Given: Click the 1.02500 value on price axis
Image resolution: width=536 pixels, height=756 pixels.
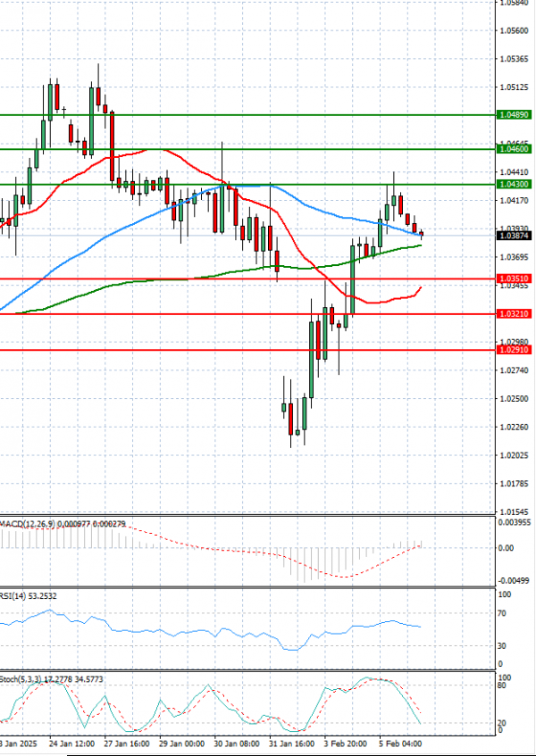Looking at the screenshot, I should tap(515, 398).
